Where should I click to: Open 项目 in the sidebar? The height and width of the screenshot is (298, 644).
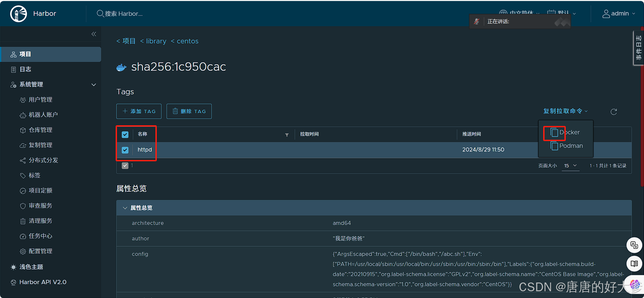click(51, 54)
